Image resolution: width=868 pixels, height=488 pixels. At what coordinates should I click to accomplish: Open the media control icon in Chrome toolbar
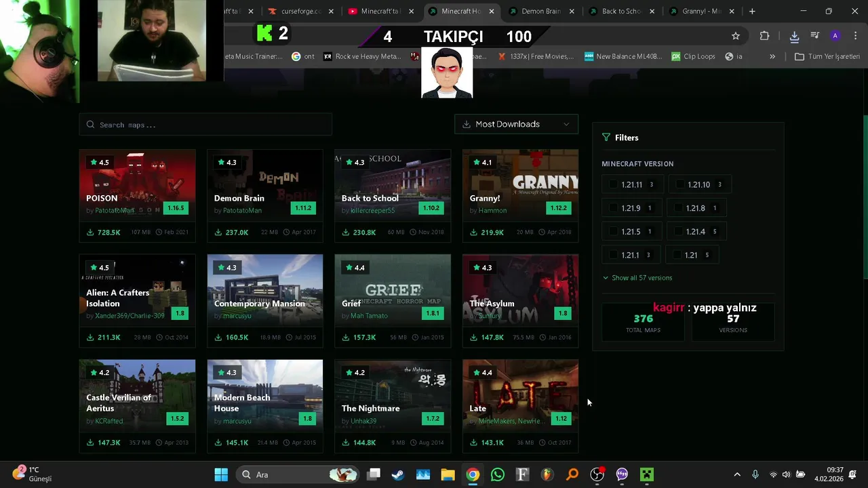click(815, 36)
